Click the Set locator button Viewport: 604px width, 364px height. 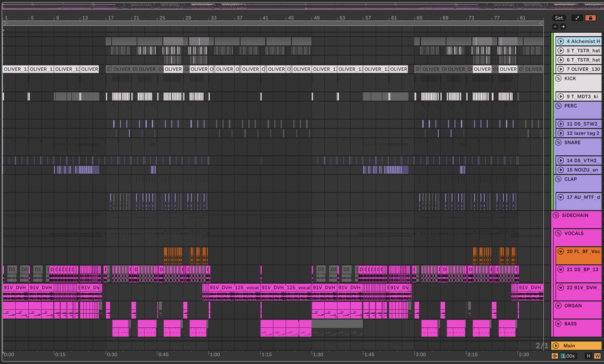559,18
